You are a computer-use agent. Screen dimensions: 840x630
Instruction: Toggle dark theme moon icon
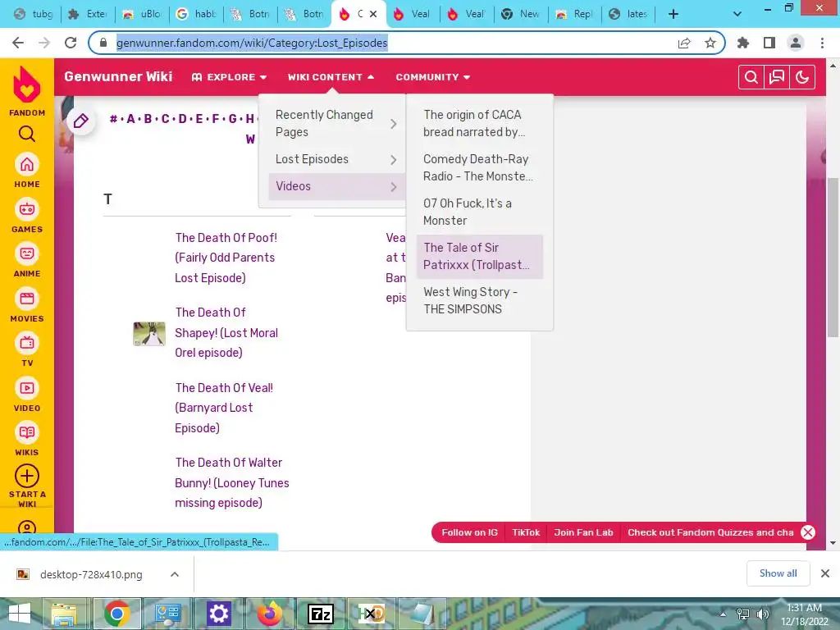802,77
